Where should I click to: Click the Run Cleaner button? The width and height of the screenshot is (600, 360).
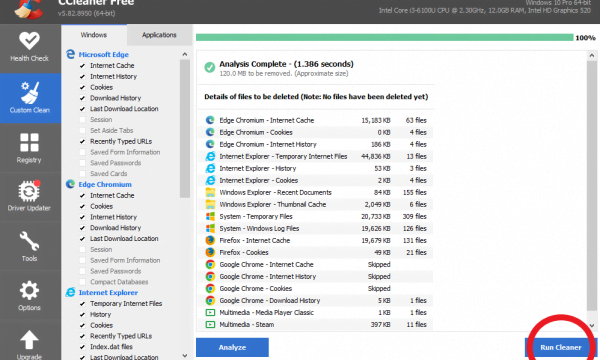(560, 347)
